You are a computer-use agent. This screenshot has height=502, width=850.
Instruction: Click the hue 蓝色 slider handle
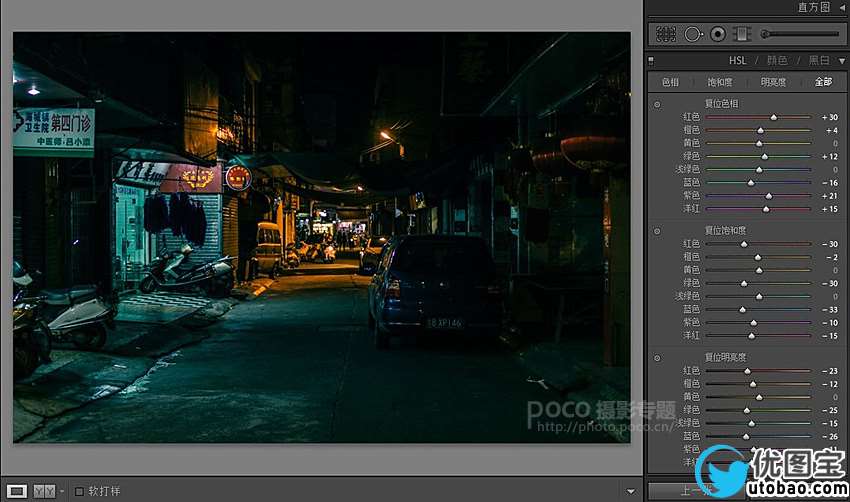(751, 183)
